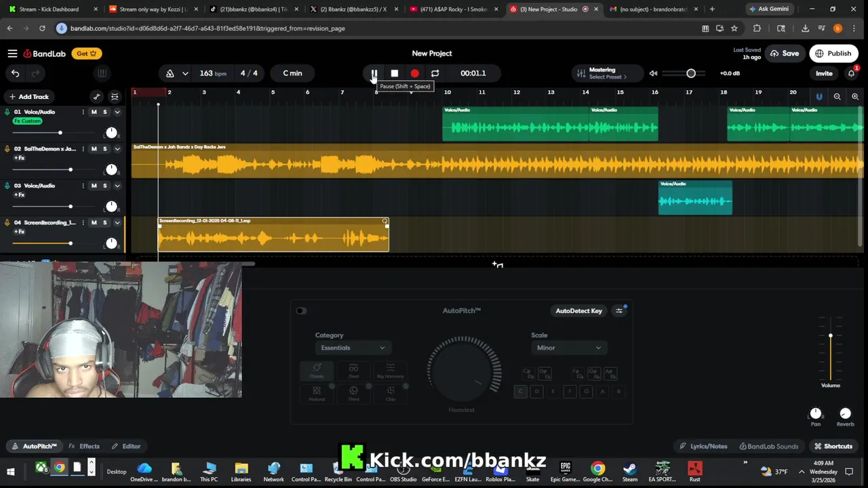
Task: Expand the metronome settings dropdown arrow
Action: point(185,73)
